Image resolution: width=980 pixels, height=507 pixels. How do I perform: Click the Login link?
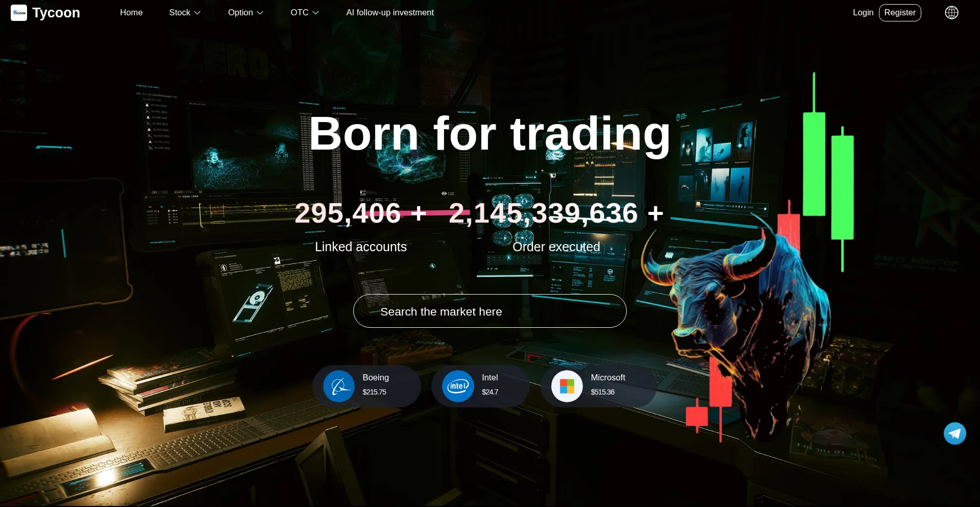(863, 13)
